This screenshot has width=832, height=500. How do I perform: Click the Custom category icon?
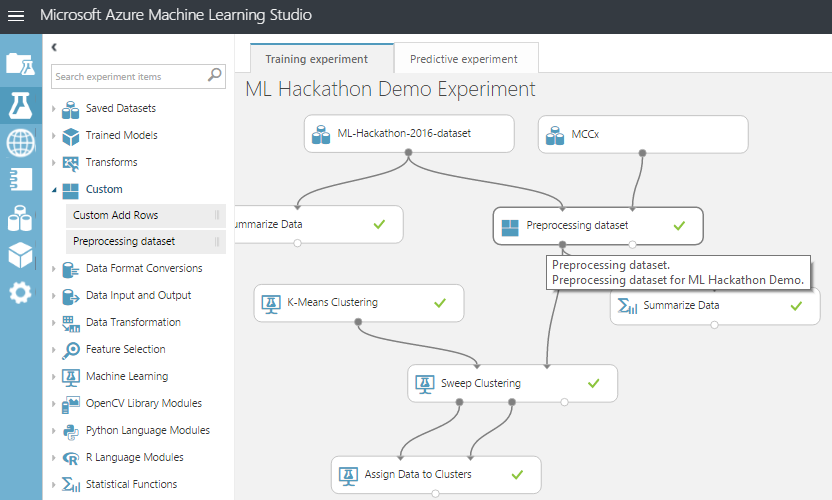click(71, 190)
